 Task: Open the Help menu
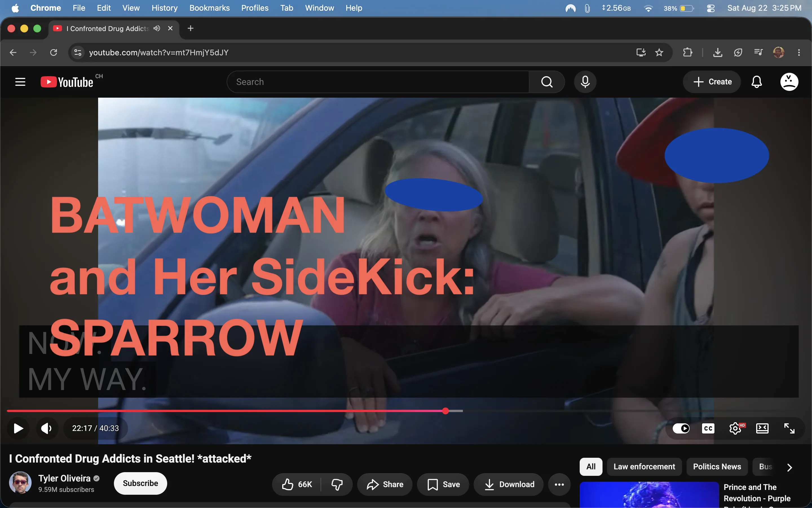coord(354,8)
